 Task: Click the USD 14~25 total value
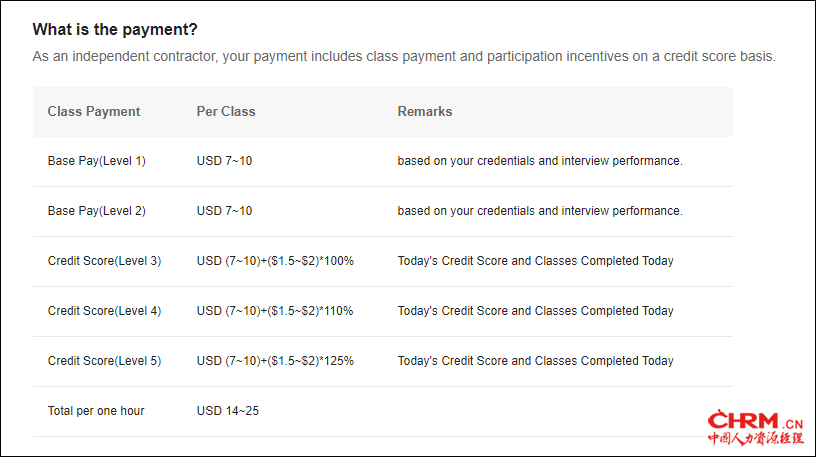tap(228, 411)
